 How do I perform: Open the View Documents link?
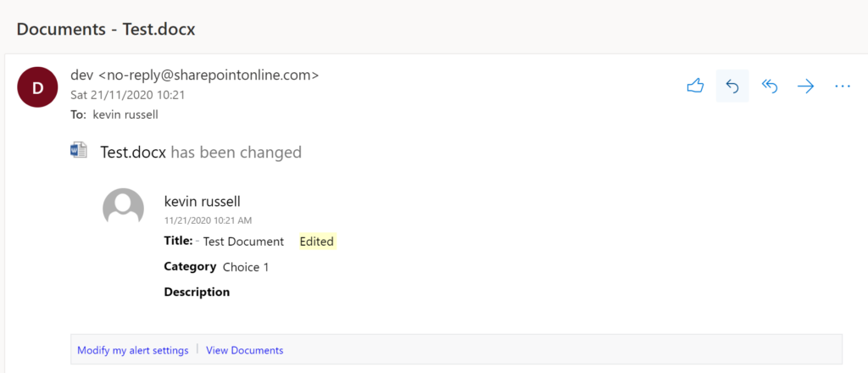pyautogui.click(x=245, y=350)
